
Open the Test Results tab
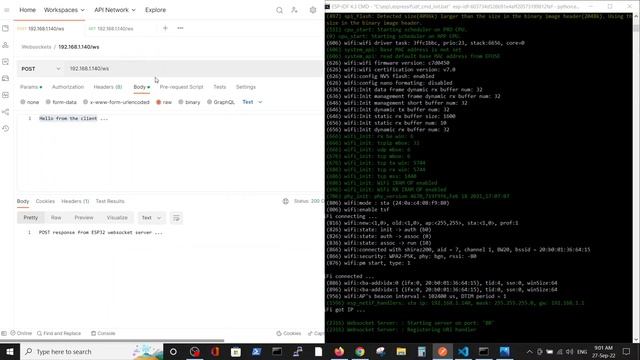coord(110,201)
